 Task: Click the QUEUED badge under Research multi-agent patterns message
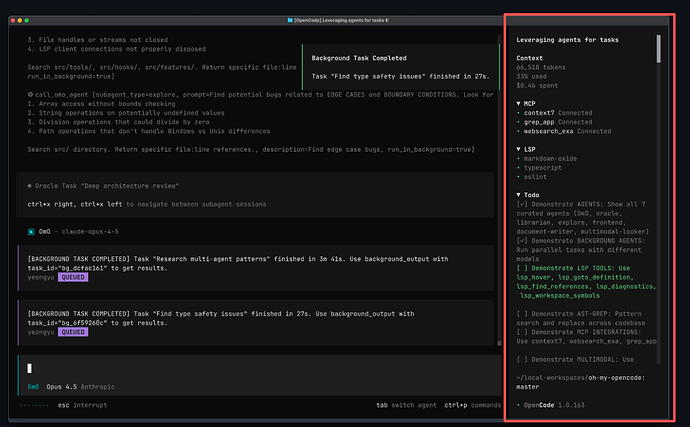coord(73,277)
